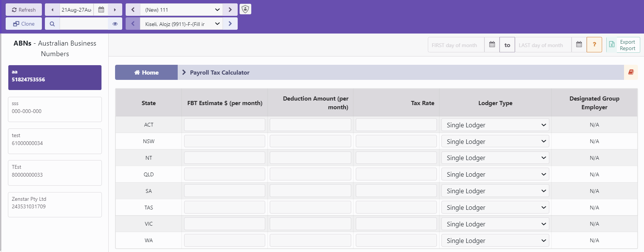Click FBT Estimate field for QLD
644x252 pixels.
(224, 174)
